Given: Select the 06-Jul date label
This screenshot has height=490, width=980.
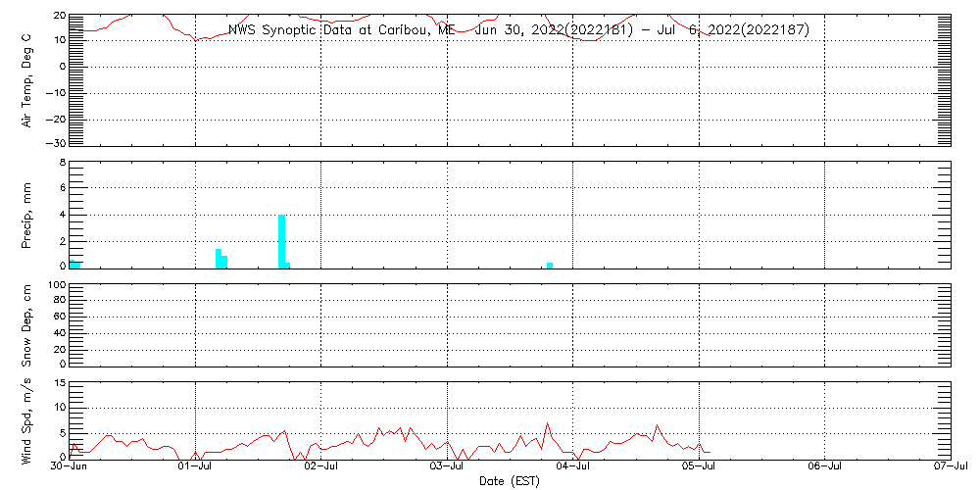Looking at the screenshot, I should click(825, 468).
